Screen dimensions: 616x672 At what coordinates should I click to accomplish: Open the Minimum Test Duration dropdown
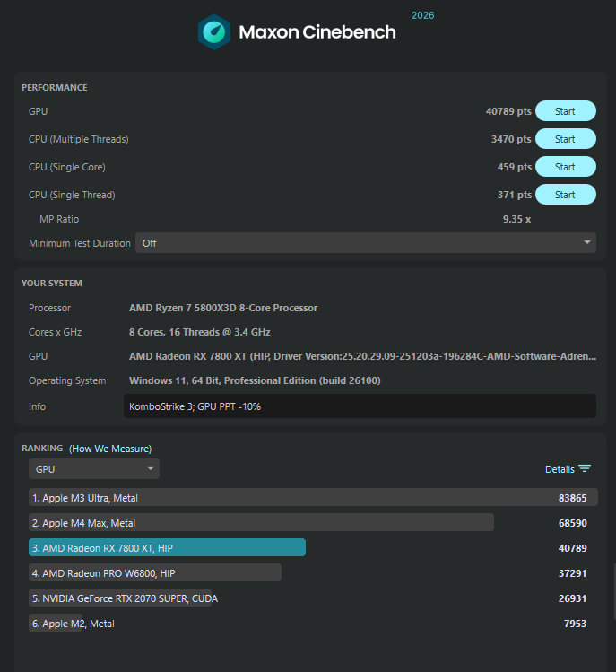tap(366, 243)
